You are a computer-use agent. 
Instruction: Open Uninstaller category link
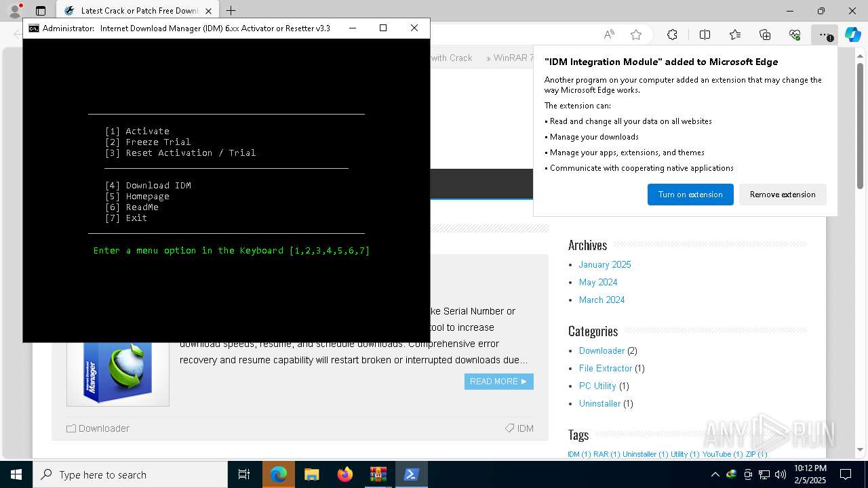599,403
